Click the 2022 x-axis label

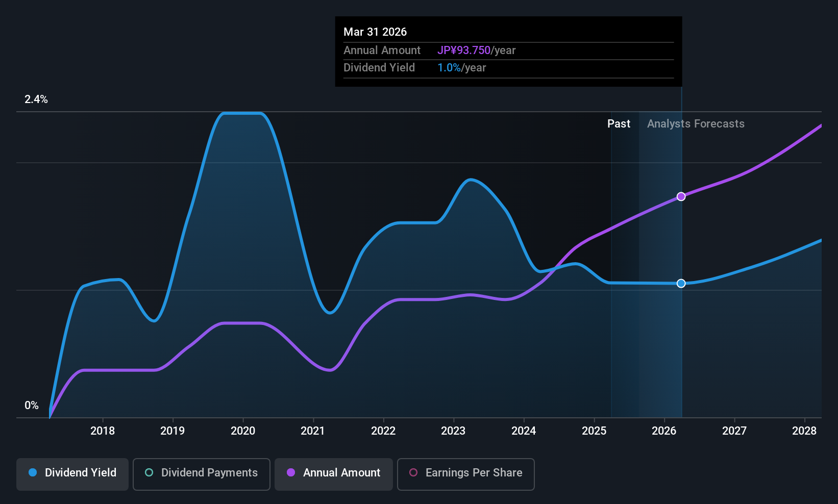383,431
